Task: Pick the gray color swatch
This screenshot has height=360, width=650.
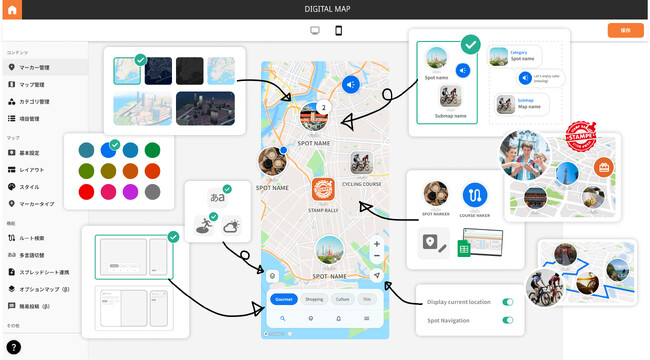Action: coord(152,192)
